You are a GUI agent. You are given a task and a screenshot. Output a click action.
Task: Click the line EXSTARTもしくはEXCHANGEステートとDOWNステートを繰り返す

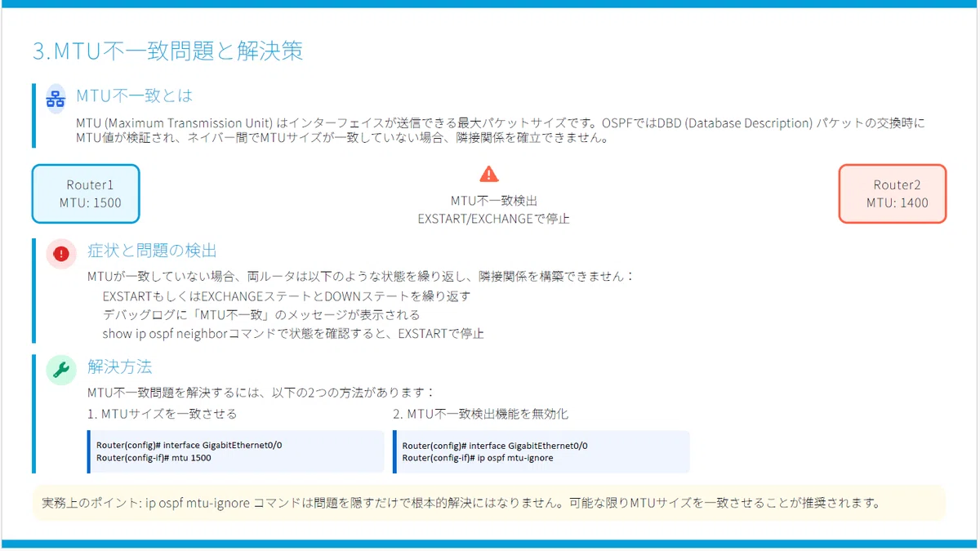tap(287, 295)
